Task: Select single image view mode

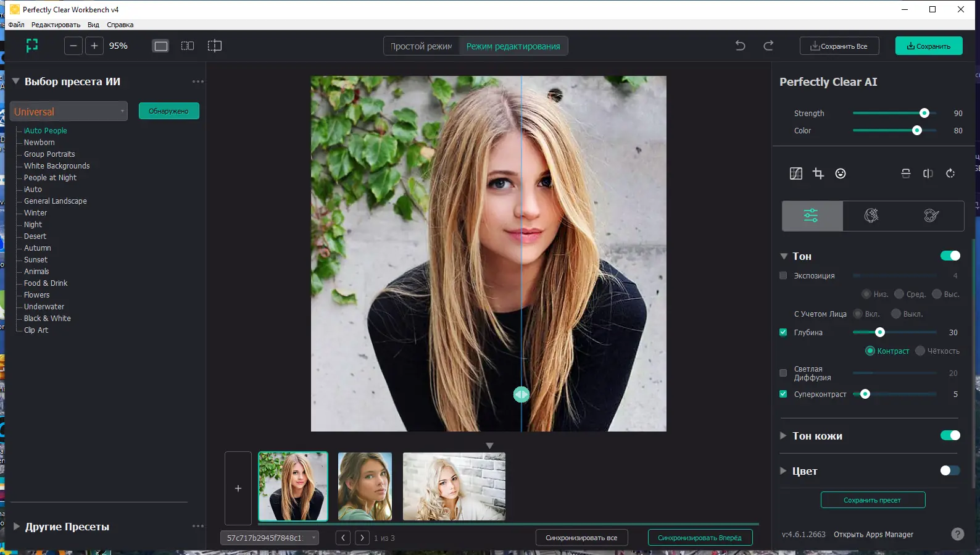Action: click(x=160, y=46)
